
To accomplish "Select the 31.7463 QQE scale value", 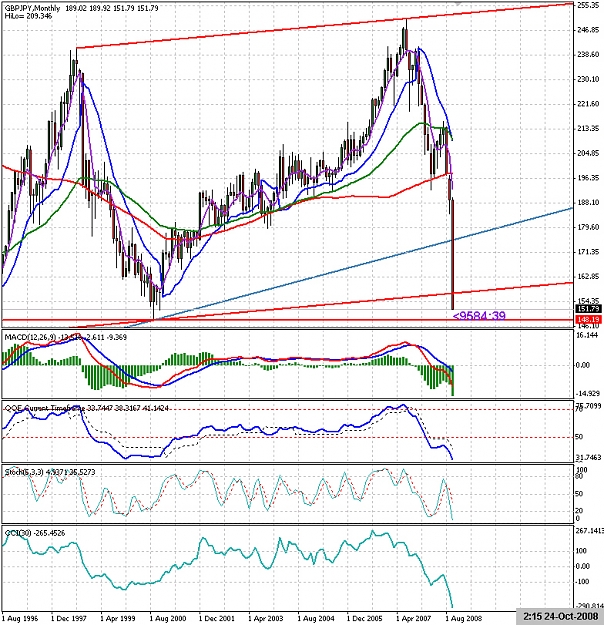I will pos(588,458).
